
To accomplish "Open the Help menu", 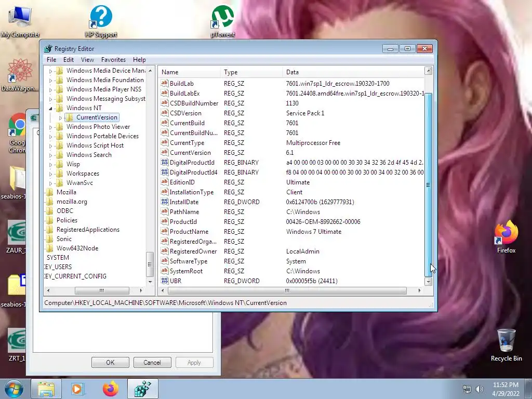I will [139, 59].
